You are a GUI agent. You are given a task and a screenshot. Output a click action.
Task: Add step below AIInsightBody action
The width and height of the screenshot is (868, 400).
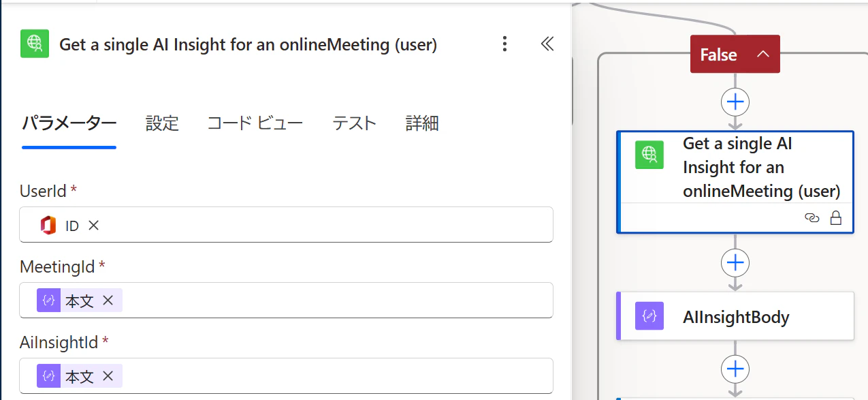[735, 369]
